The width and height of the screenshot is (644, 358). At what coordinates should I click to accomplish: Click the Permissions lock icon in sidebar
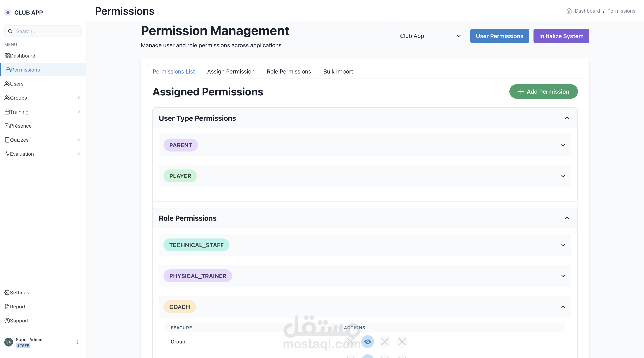click(x=8, y=70)
